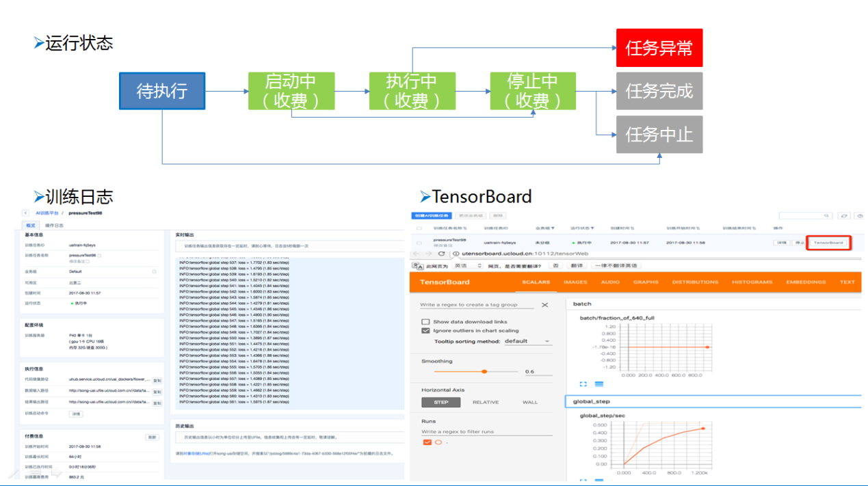Toggle the list icon under batch/fraction_of_640_full chart
The image size is (868, 486).
599,384
